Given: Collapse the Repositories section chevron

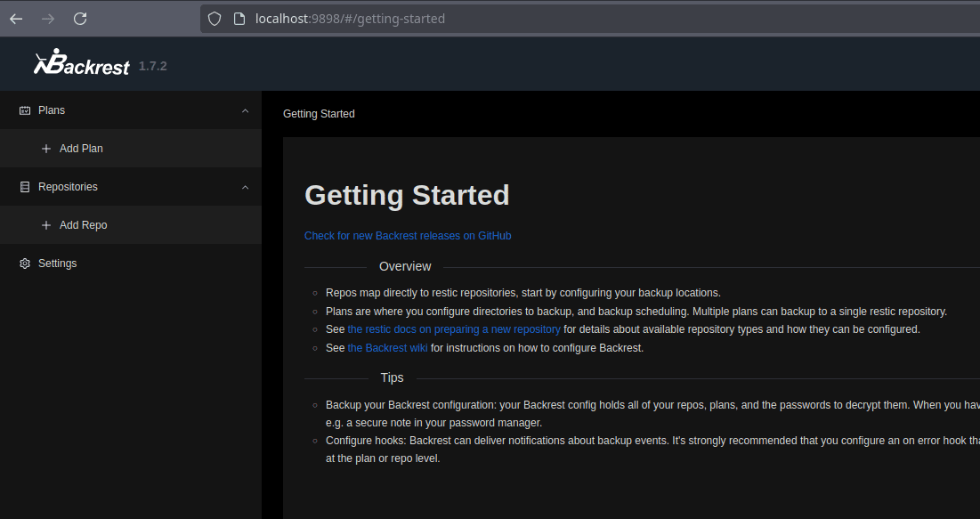Looking at the screenshot, I should pyautogui.click(x=246, y=187).
